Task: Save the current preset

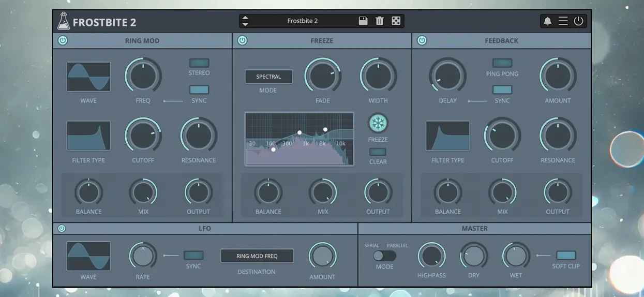Action: (363, 21)
